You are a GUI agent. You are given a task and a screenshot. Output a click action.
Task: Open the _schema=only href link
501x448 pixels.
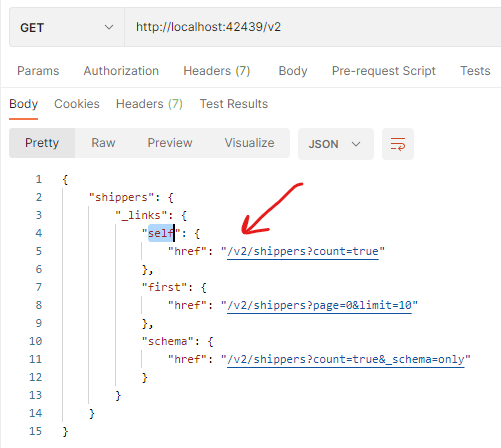pos(346,359)
